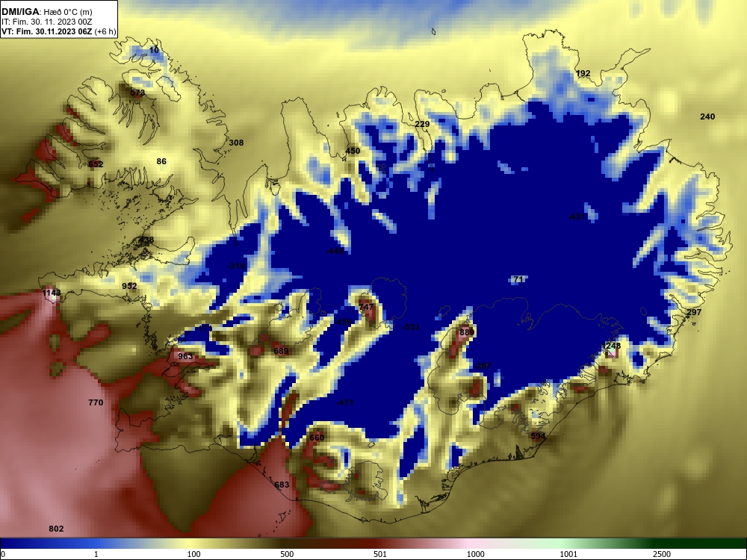747x560 pixels.
Task: Click the color scale label '1000'
Action: pyautogui.click(x=475, y=554)
